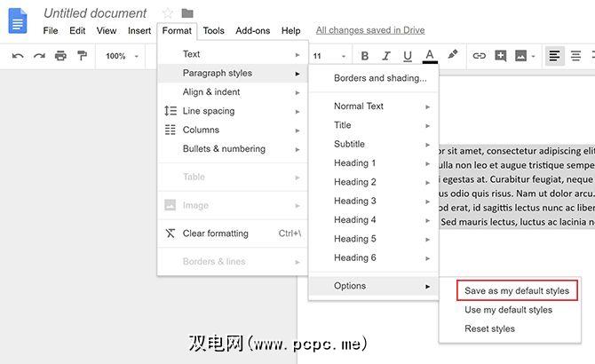This screenshot has width=595, height=364.
Task: Add a comment from the toolbar
Action: (501, 56)
